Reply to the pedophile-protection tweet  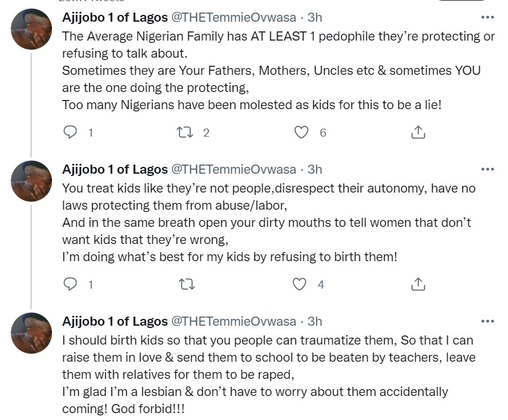point(70,133)
